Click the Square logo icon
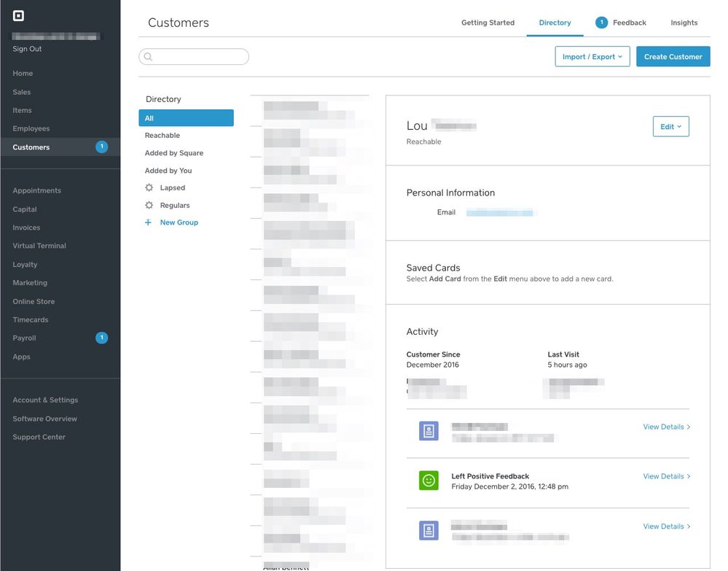The width and height of the screenshot is (728, 571). pos(19,16)
